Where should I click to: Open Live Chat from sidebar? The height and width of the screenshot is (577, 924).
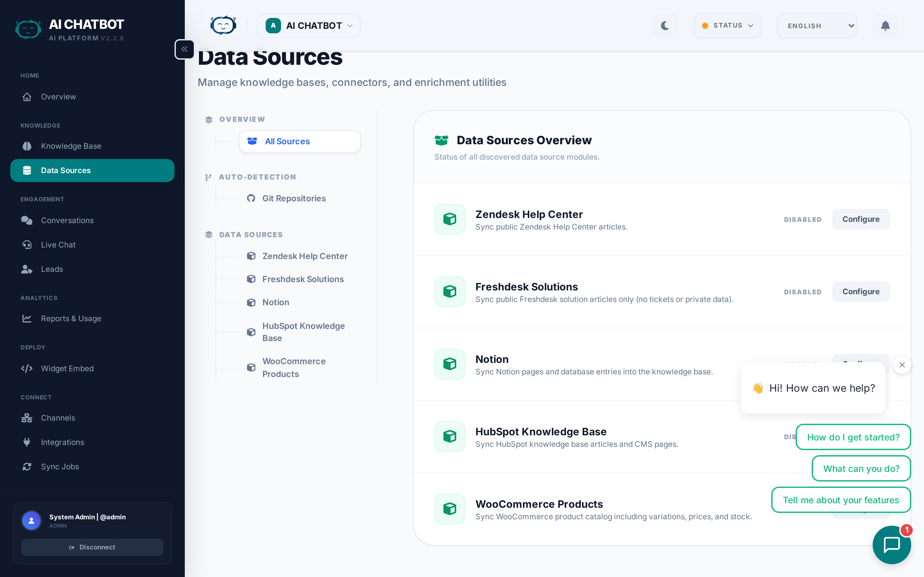[58, 245]
